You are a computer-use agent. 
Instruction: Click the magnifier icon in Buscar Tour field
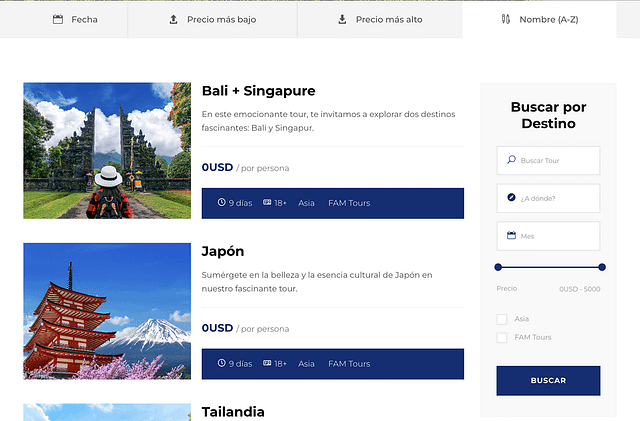pos(511,160)
